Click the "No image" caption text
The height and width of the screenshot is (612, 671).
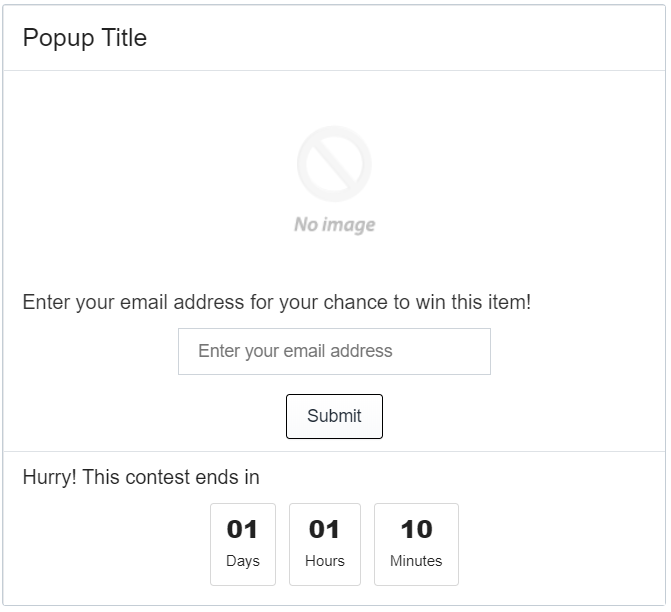335,225
